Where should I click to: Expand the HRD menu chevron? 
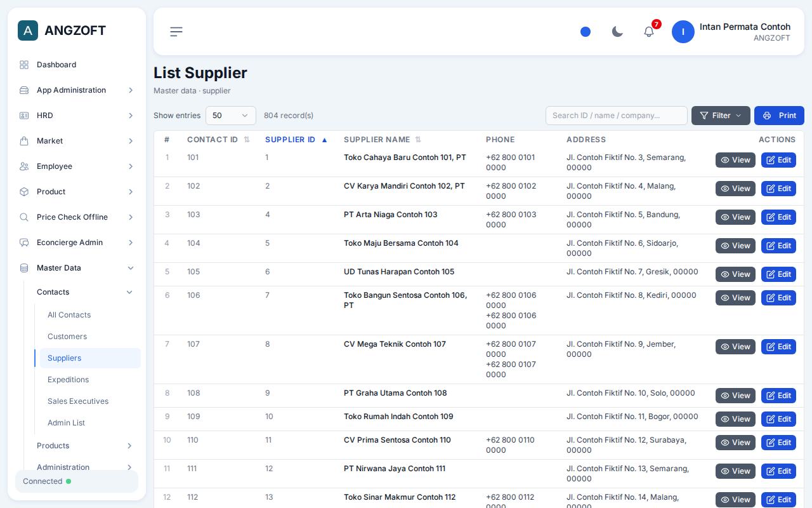(131, 116)
